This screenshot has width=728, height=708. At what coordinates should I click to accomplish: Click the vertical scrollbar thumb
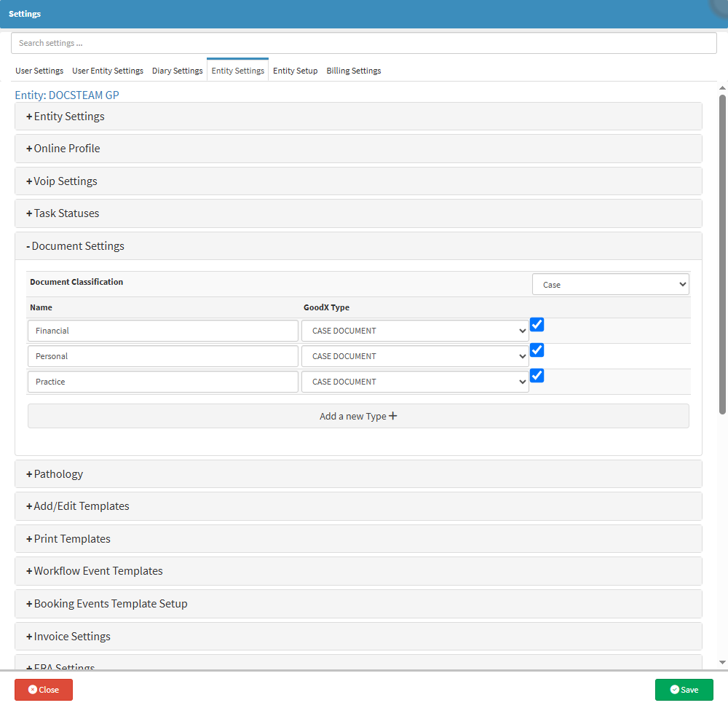(722, 255)
